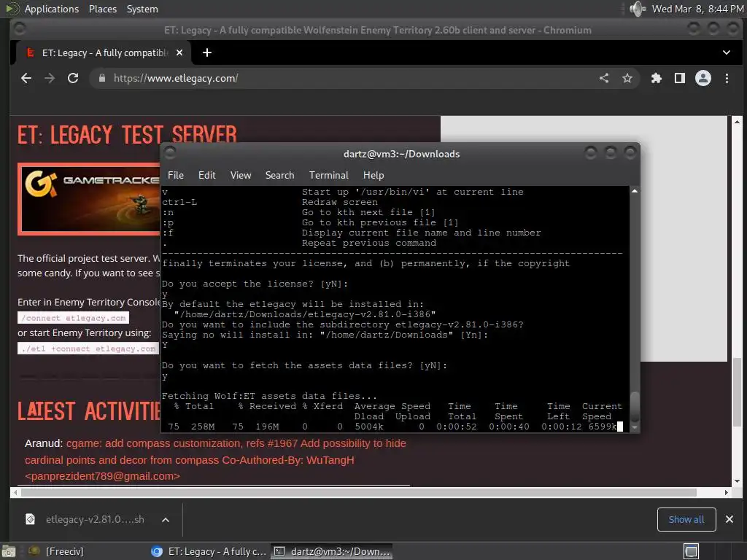Toggle Chromium side panel icon

click(x=680, y=78)
